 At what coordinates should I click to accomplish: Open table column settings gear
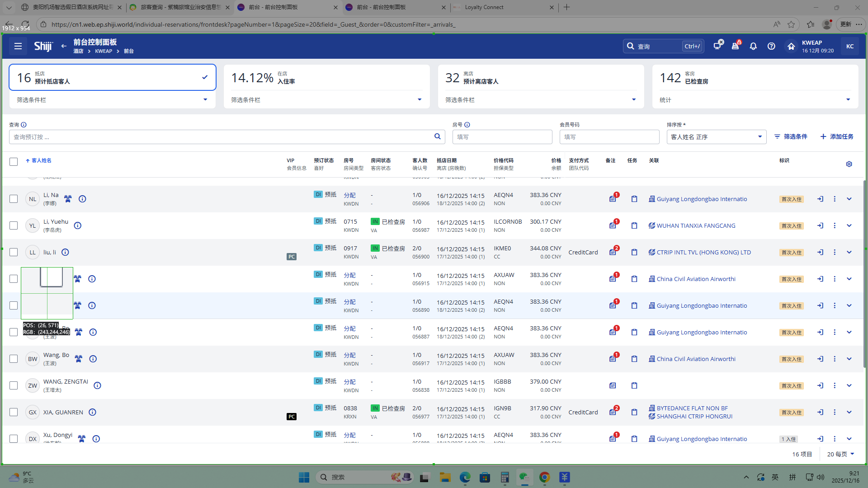[849, 164]
